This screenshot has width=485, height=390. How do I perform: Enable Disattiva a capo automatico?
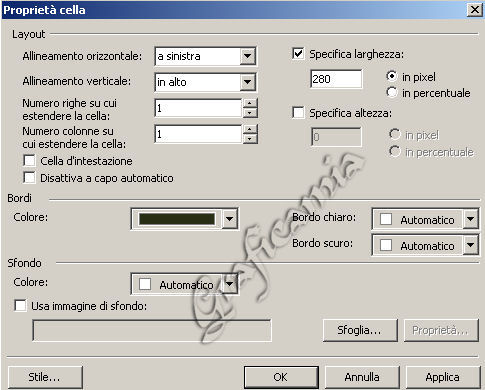pos(29,178)
